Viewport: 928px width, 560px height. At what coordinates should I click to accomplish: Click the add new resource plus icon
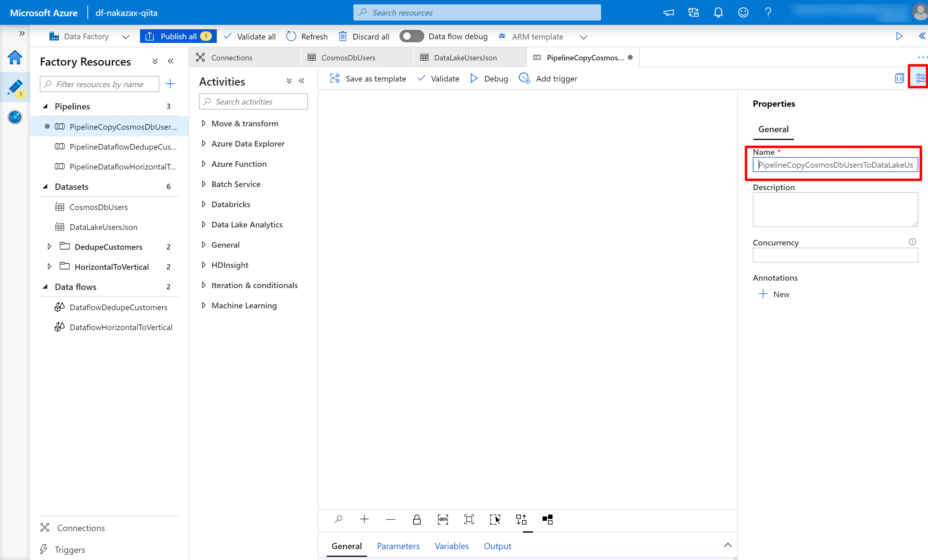point(170,84)
